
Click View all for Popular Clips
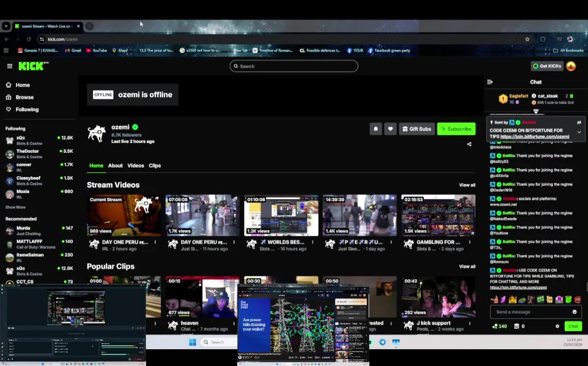click(x=467, y=266)
